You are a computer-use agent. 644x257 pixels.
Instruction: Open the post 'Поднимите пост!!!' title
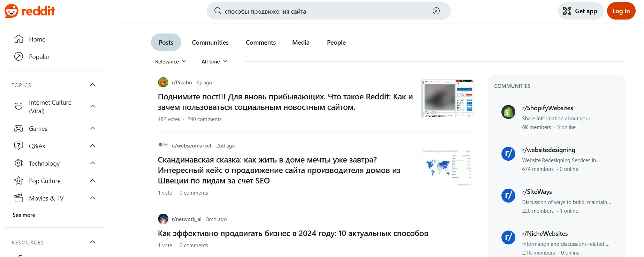click(285, 102)
